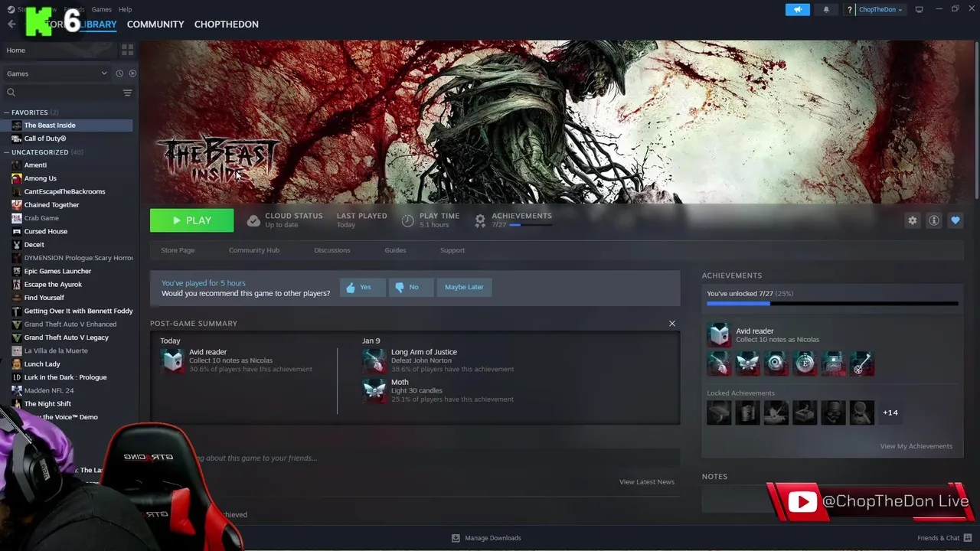Viewport: 980px width, 551px height.
Task: Open Long Arm of Justice achievement
Action: [423, 352]
